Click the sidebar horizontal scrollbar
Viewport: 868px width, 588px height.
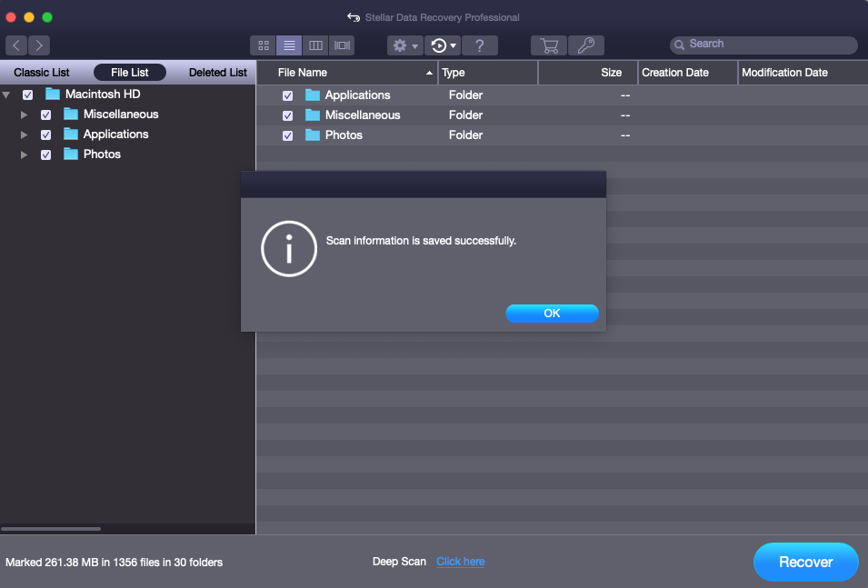point(51,528)
